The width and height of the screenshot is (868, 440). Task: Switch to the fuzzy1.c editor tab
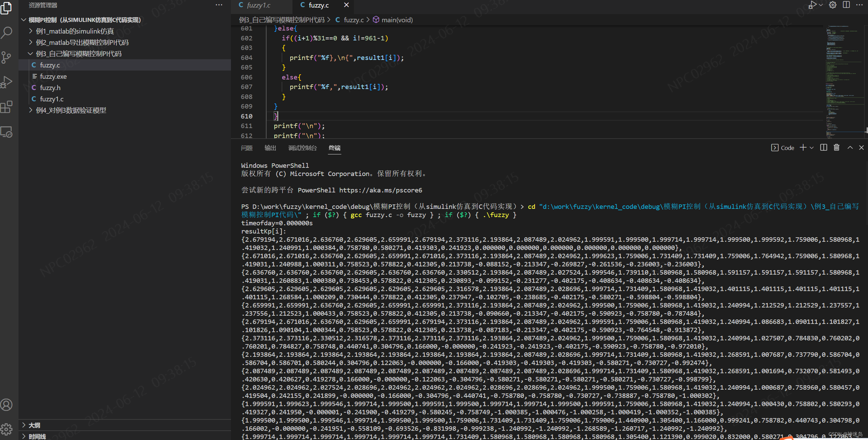258,5
